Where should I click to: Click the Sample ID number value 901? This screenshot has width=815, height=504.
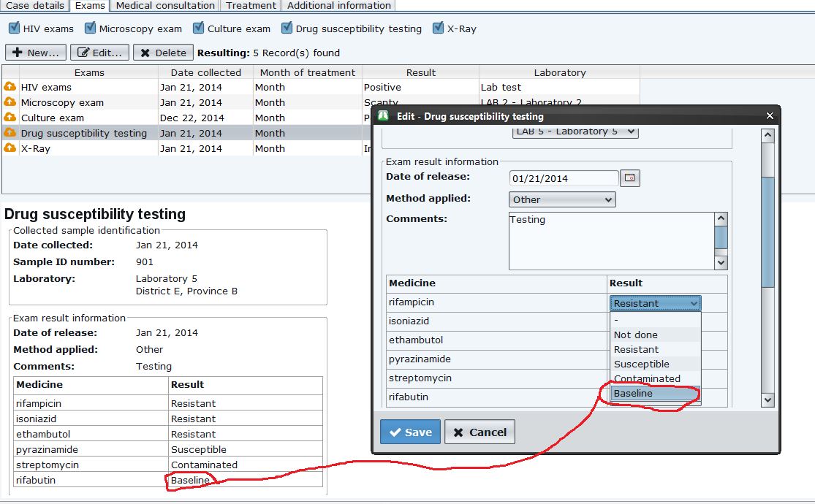pos(145,262)
